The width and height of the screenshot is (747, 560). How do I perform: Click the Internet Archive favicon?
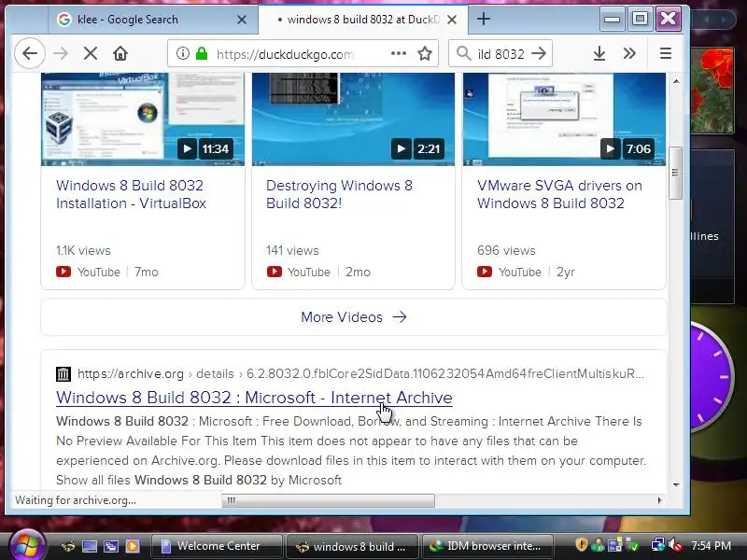pyautogui.click(x=63, y=374)
